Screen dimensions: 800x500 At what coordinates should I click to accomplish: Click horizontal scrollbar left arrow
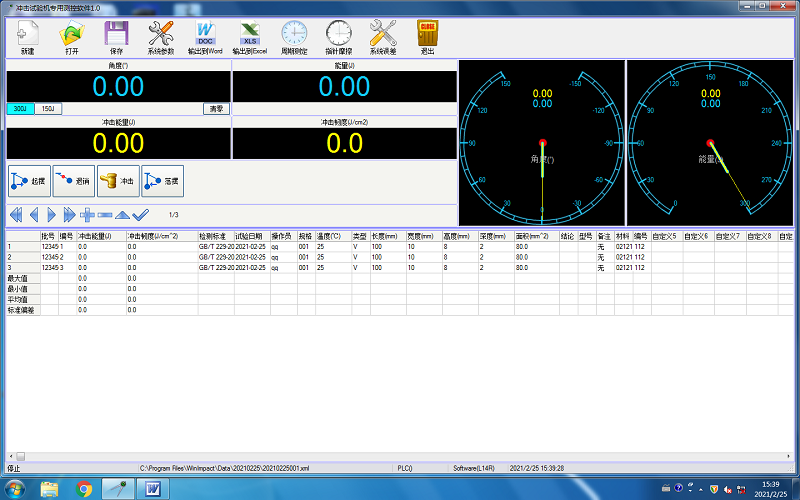tap(11, 456)
